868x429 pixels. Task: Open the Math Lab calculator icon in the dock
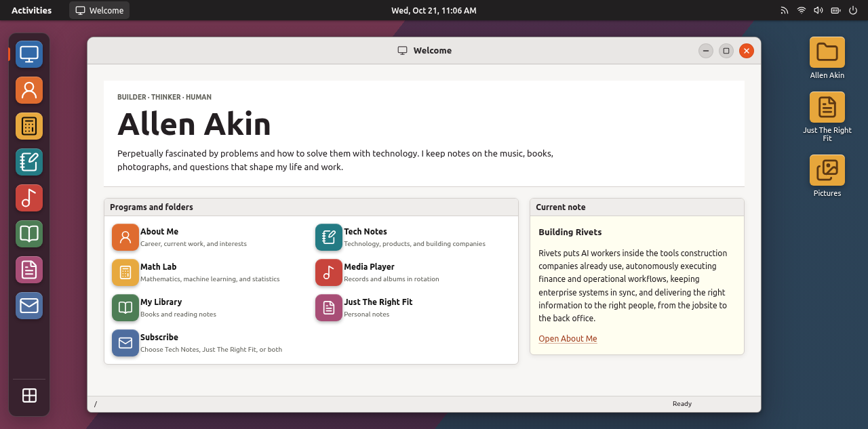pos(29,126)
